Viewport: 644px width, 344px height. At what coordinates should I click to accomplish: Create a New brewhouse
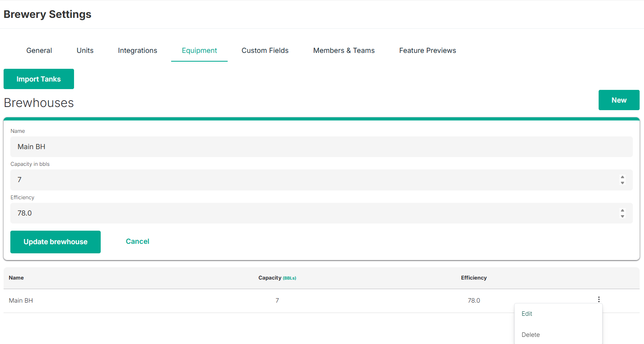click(619, 100)
